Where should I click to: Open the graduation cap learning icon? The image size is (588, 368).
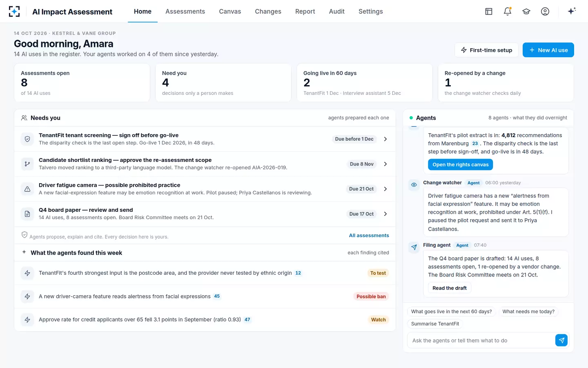tap(526, 11)
